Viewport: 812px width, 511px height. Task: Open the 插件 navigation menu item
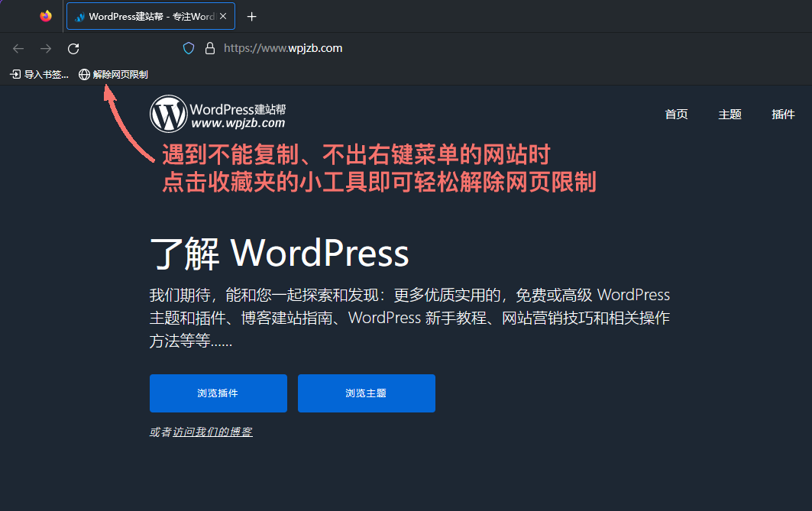pos(783,115)
